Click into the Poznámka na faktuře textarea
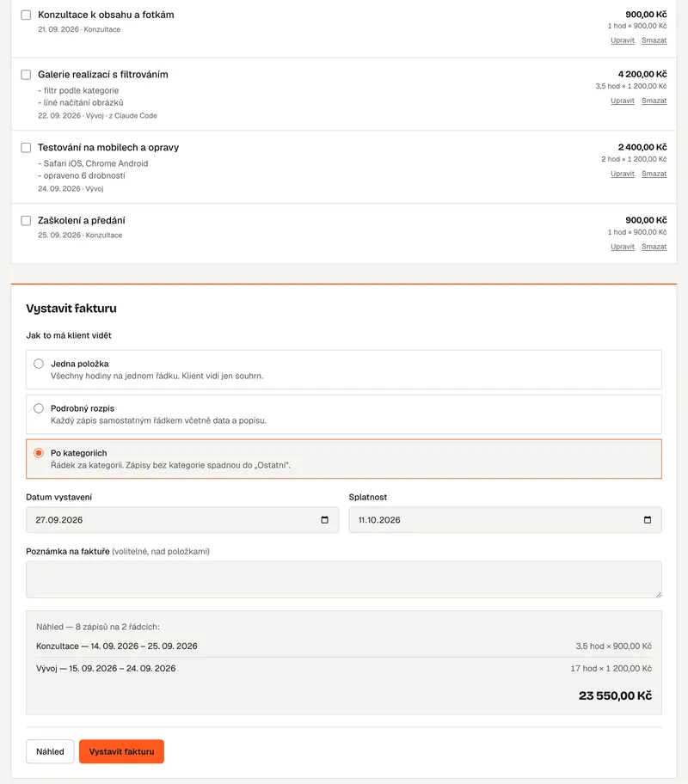This screenshot has width=688, height=784. 344,579
